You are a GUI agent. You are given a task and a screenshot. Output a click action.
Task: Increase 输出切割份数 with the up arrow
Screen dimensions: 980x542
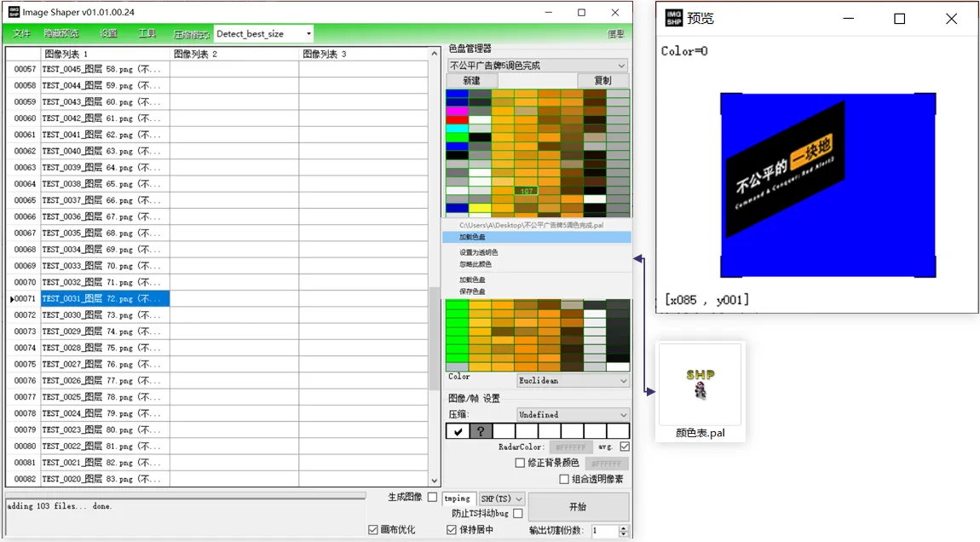623,527
